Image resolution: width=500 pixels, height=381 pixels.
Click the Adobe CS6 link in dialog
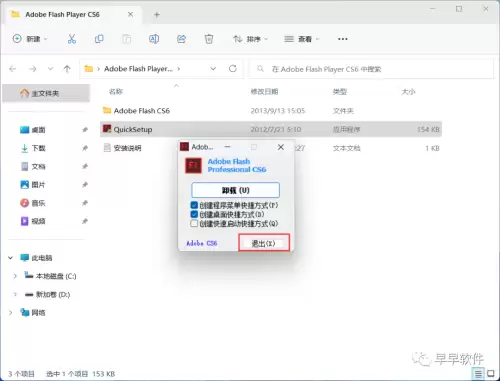click(202, 243)
